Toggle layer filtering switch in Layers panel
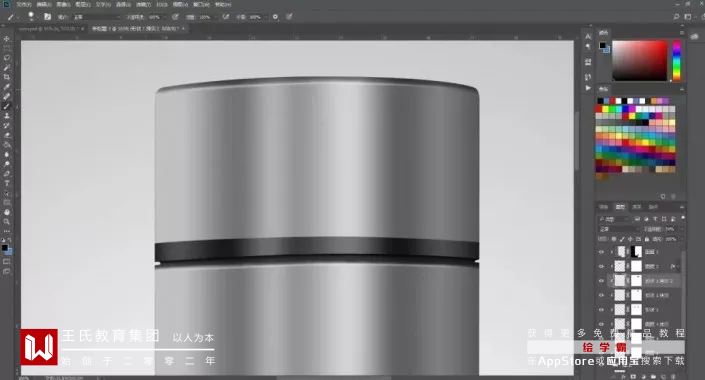This screenshot has width=705, height=380. [x=683, y=218]
